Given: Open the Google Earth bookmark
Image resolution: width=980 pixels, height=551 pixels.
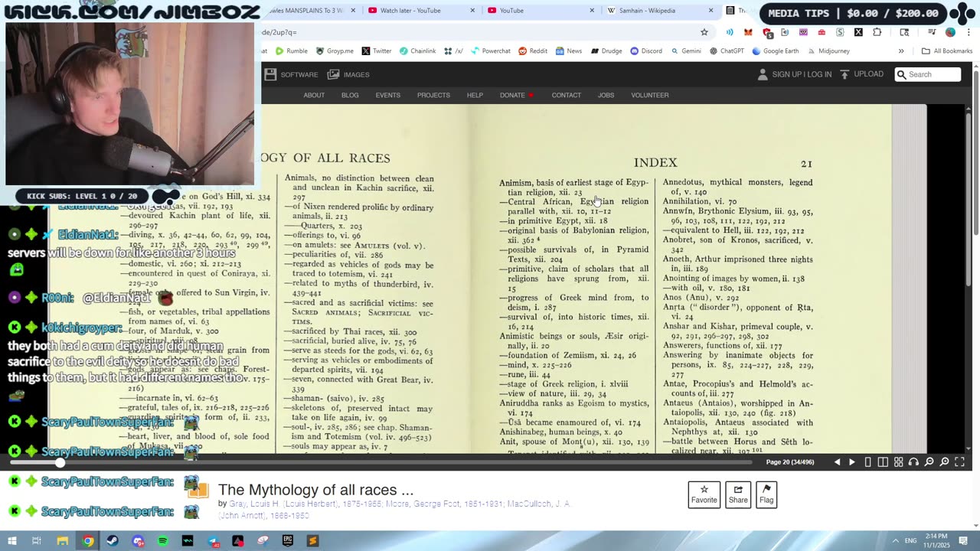Looking at the screenshot, I should [x=775, y=51].
